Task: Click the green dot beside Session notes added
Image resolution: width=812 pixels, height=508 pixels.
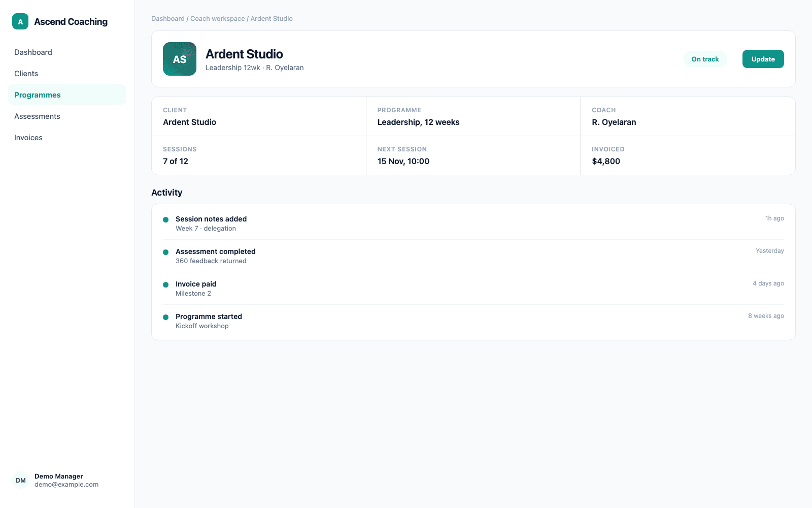Action: click(165, 220)
